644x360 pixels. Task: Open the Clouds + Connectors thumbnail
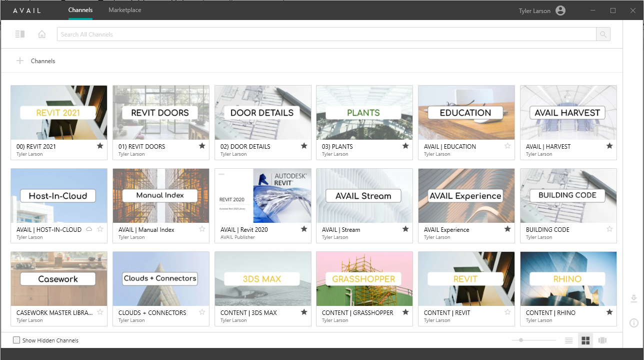click(161, 279)
